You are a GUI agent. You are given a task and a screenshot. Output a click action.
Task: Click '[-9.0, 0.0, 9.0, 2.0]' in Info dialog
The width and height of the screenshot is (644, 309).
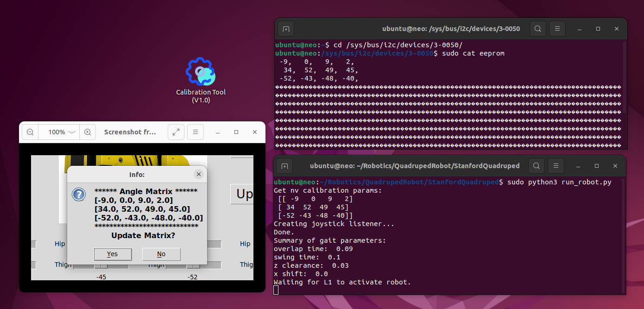point(133,200)
